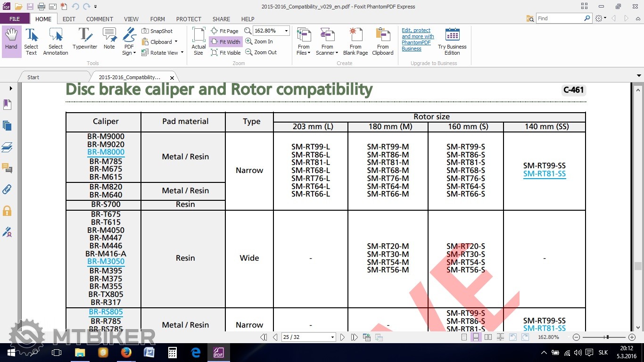Select the Hand tool
Viewport: 644px width, 362px height.
point(11,41)
